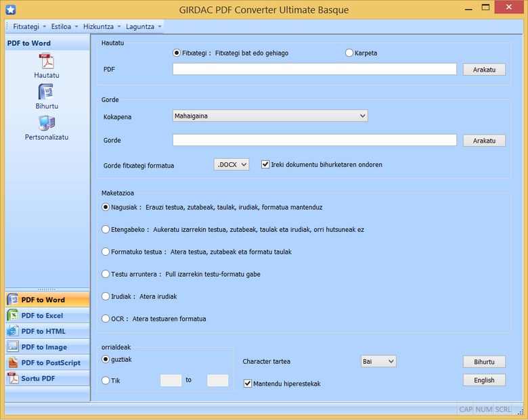Click the PDF to HTML globe icon
The image size is (528, 420).
(x=13, y=331)
